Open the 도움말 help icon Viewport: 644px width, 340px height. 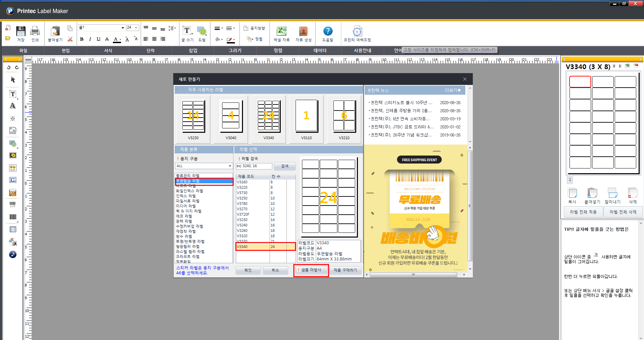click(328, 31)
